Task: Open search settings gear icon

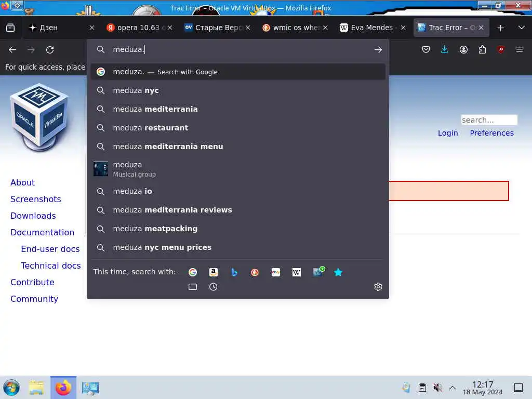Action: pyautogui.click(x=378, y=287)
